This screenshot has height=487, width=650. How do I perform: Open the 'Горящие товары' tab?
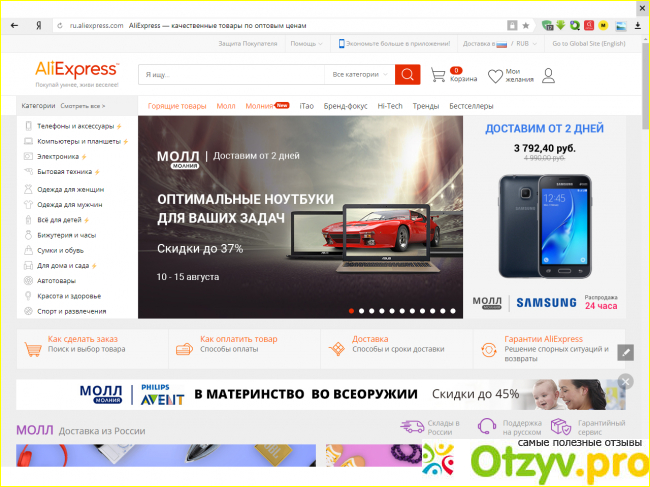(x=177, y=105)
